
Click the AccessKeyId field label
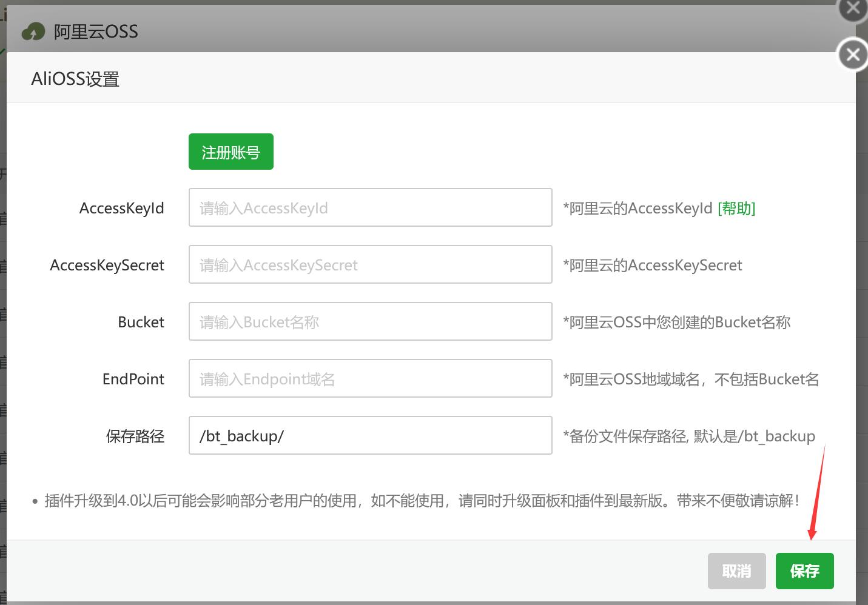click(x=122, y=209)
